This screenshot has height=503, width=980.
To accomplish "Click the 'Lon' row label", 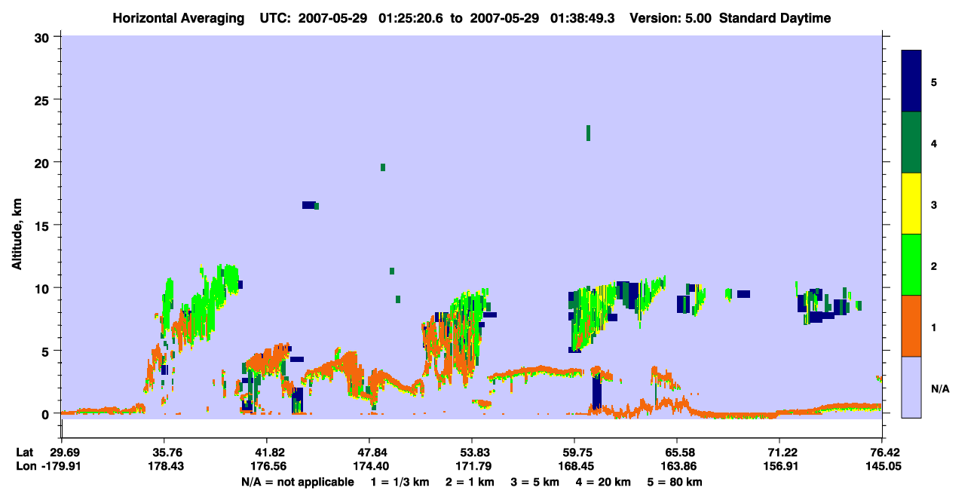I will tap(26, 467).
